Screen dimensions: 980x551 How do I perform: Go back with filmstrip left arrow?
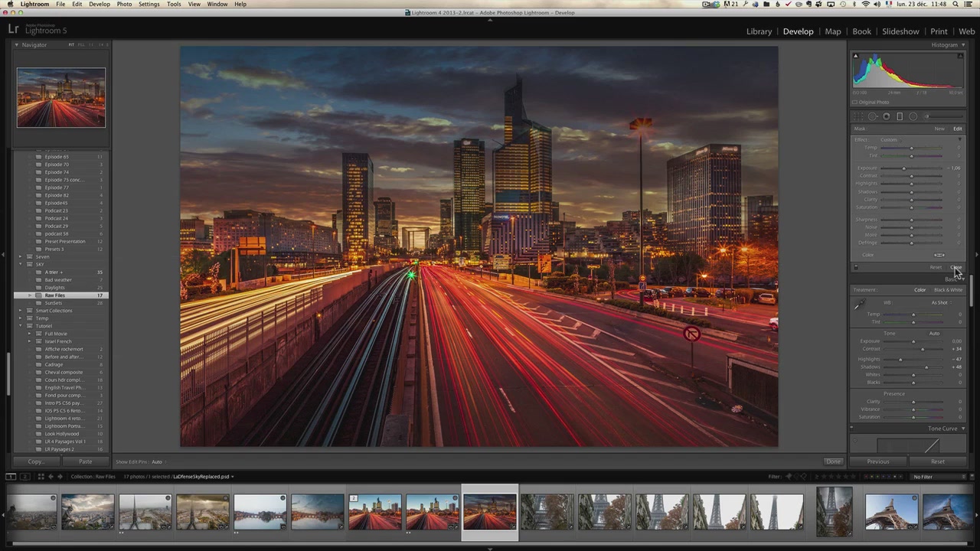tap(51, 476)
